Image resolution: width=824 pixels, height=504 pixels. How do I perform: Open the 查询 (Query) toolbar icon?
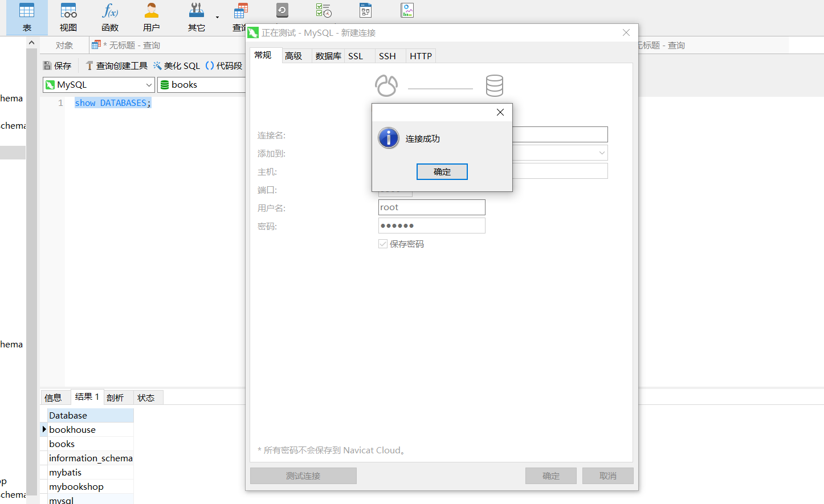coord(240,17)
